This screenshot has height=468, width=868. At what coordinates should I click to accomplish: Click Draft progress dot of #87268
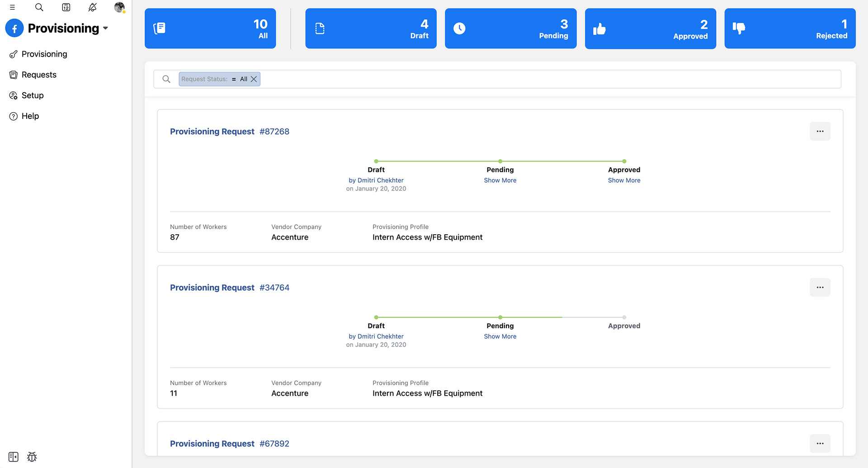(x=376, y=161)
